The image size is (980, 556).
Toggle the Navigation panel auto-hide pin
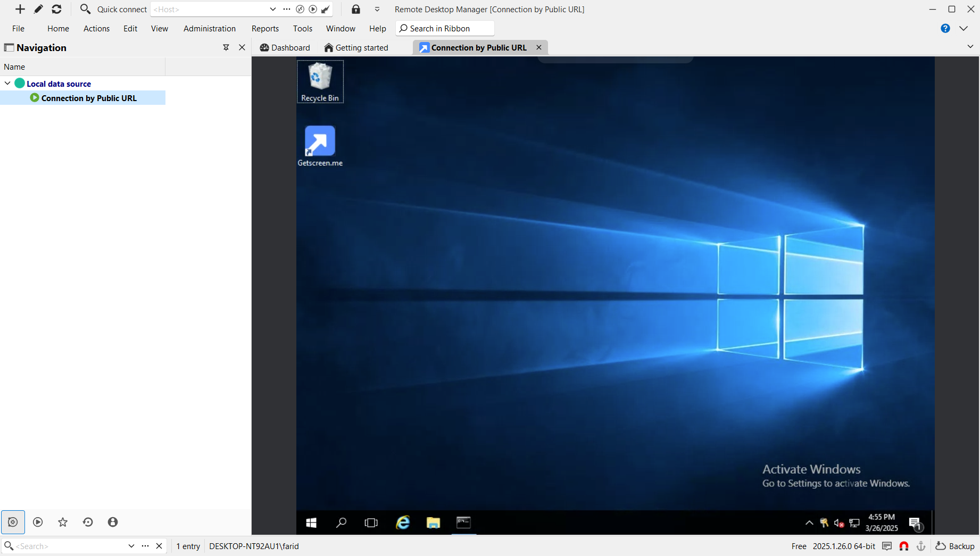coord(226,47)
